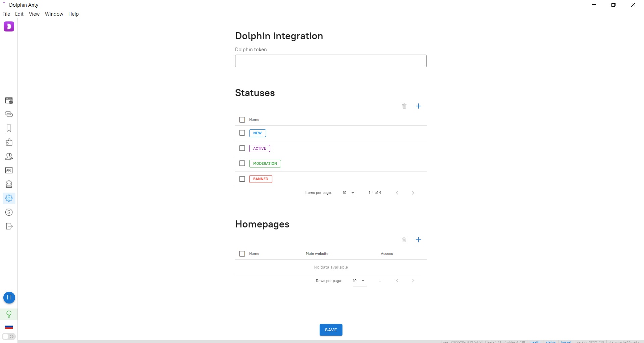Add a new homepage with plus icon
Screen dimensions: 644x343
(x=418, y=240)
